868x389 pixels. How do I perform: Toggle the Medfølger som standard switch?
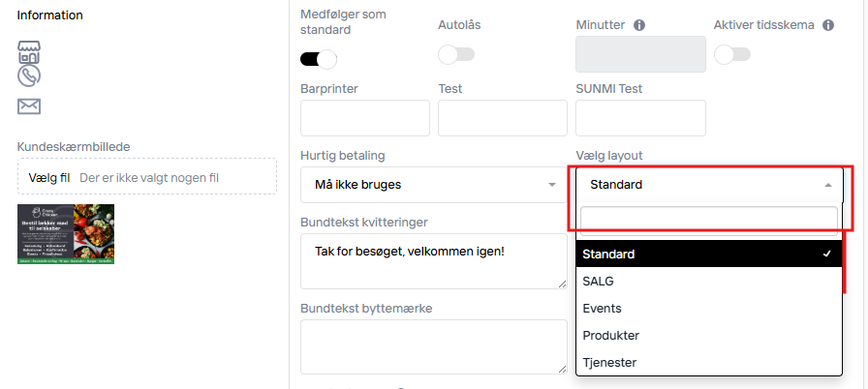point(319,59)
